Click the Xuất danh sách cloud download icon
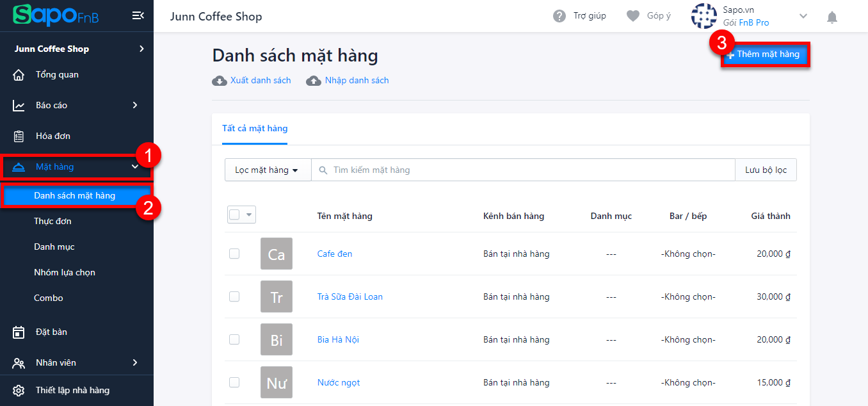This screenshot has height=406, width=868. pyautogui.click(x=220, y=81)
